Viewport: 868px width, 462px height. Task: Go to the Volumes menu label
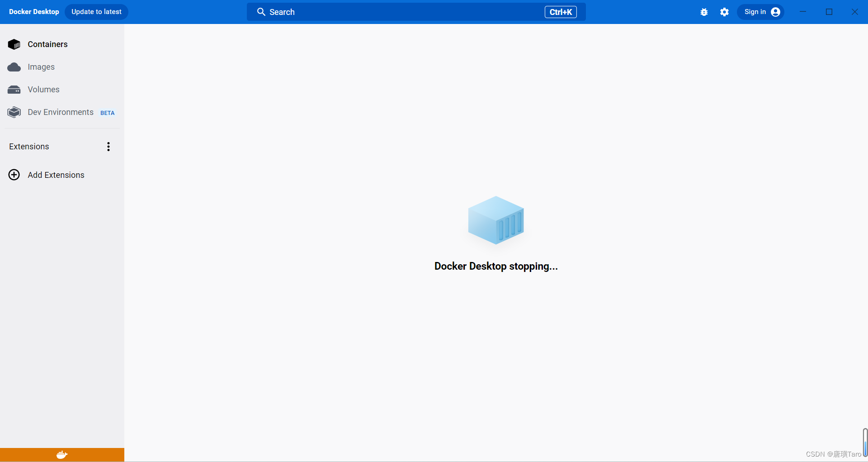(x=43, y=90)
